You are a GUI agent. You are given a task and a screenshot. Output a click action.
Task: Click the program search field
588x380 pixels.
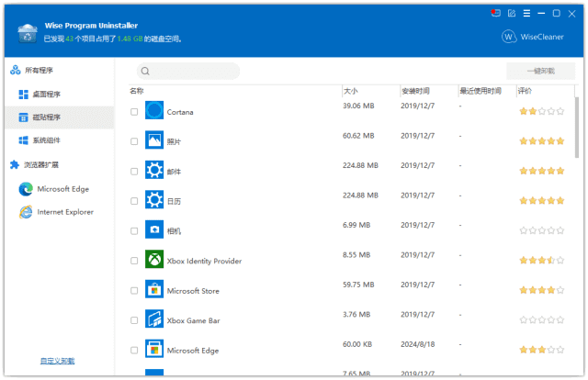click(191, 71)
